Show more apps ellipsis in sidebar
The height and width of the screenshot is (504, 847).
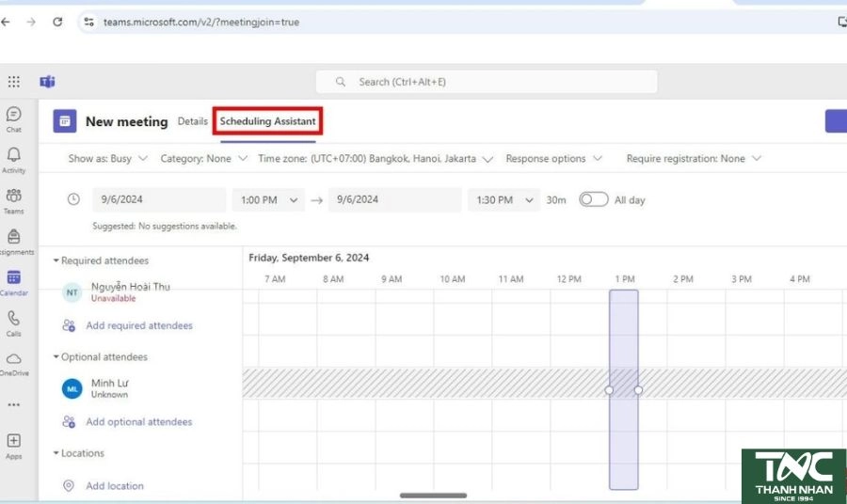pos(14,404)
